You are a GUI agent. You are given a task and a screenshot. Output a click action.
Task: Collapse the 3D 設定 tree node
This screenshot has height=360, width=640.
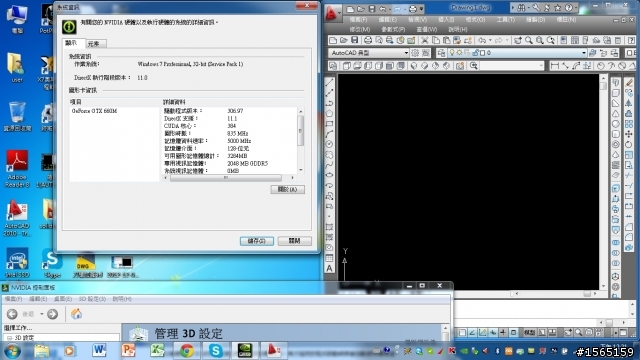coord(9,338)
